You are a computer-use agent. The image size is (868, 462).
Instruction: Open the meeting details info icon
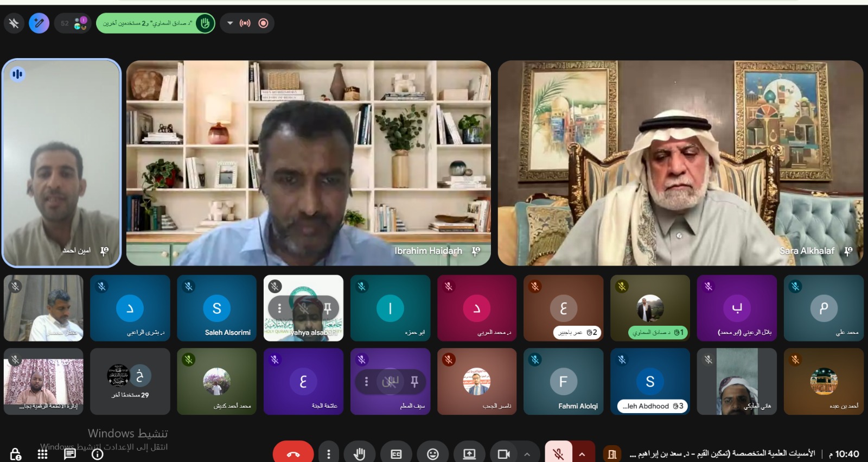click(97, 454)
